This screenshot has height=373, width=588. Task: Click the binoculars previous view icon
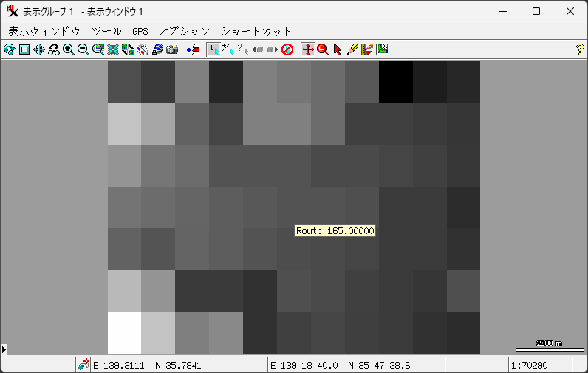[x=53, y=49]
